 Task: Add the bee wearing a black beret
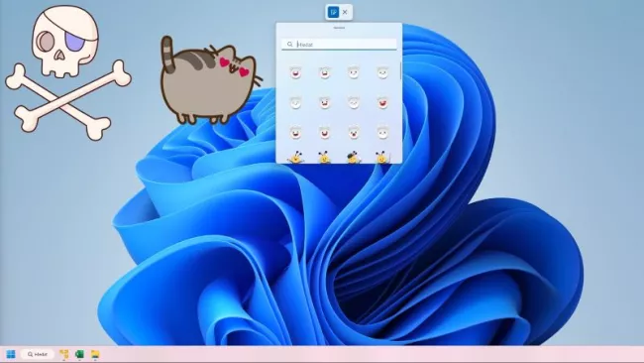pyautogui.click(x=354, y=158)
